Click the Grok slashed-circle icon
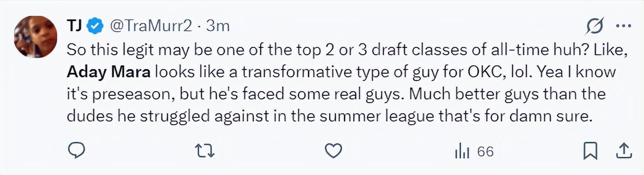Image resolution: width=644 pixels, height=175 pixels. (x=596, y=27)
